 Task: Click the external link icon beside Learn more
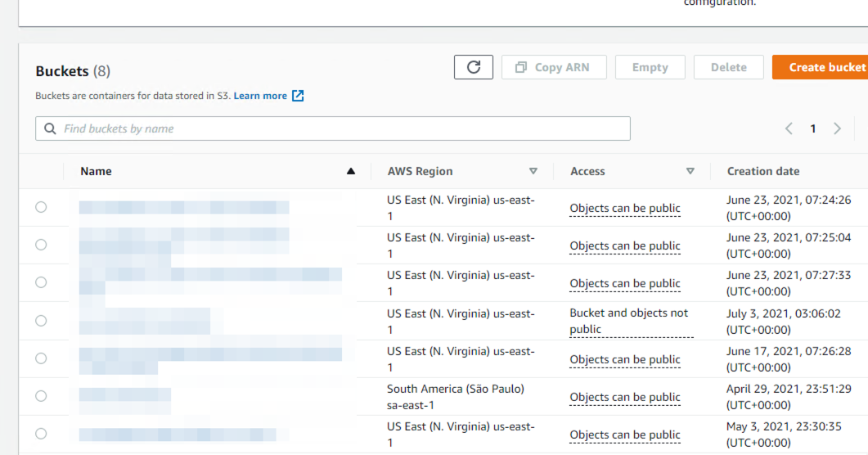click(298, 96)
